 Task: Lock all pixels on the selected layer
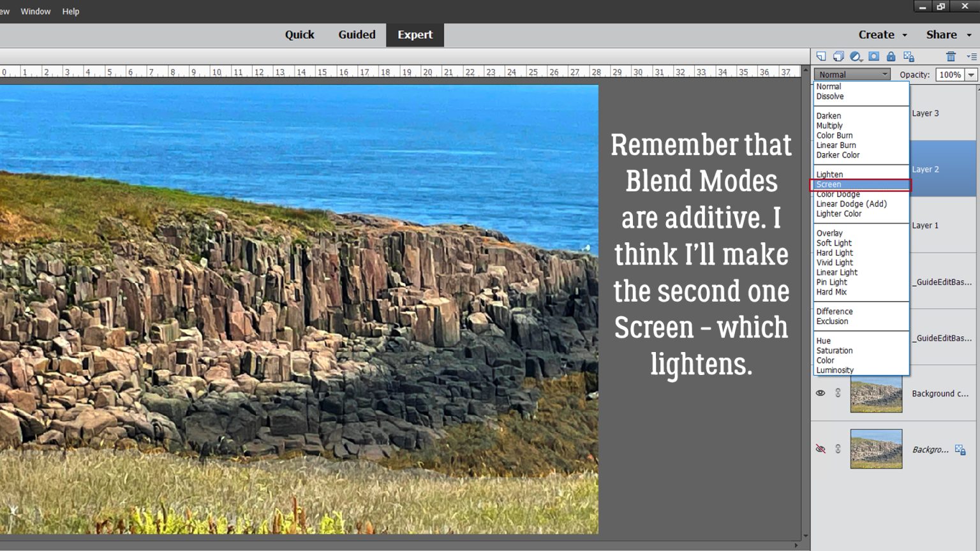point(891,57)
